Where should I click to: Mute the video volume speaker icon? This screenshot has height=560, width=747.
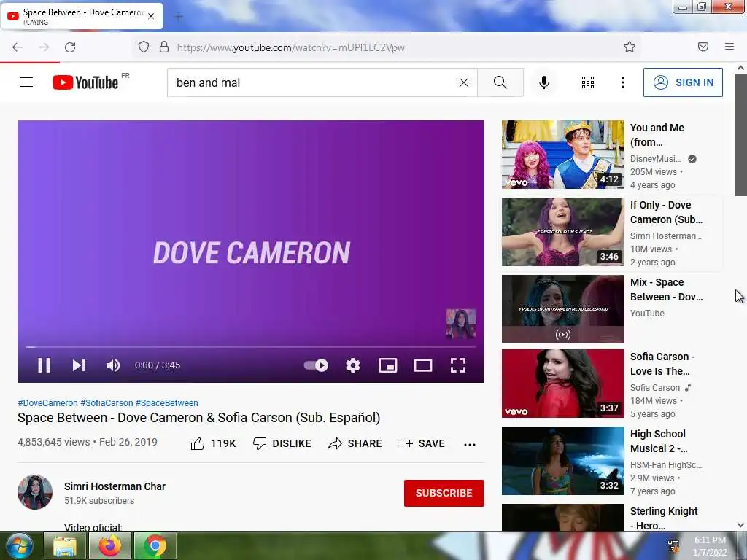[113, 365]
